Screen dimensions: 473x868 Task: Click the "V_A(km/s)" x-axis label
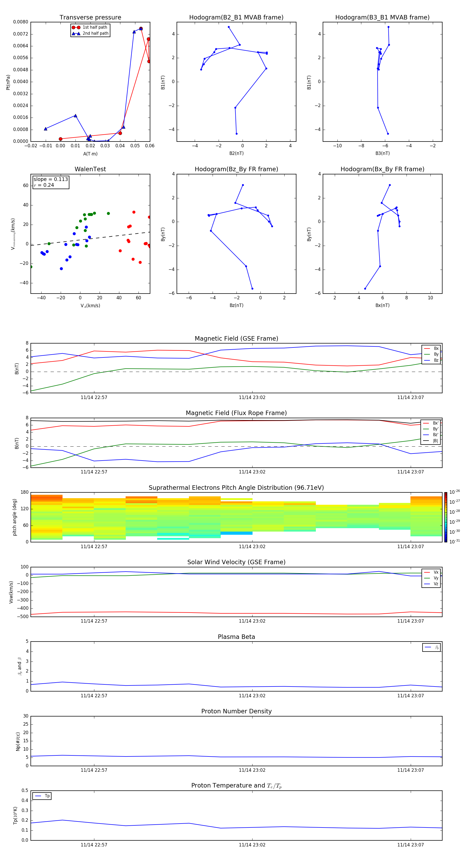coord(90,306)
